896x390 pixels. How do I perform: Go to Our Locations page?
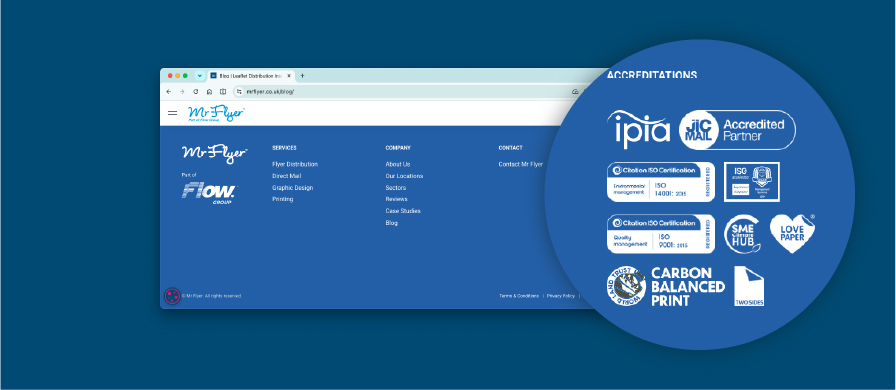point(405,176)
